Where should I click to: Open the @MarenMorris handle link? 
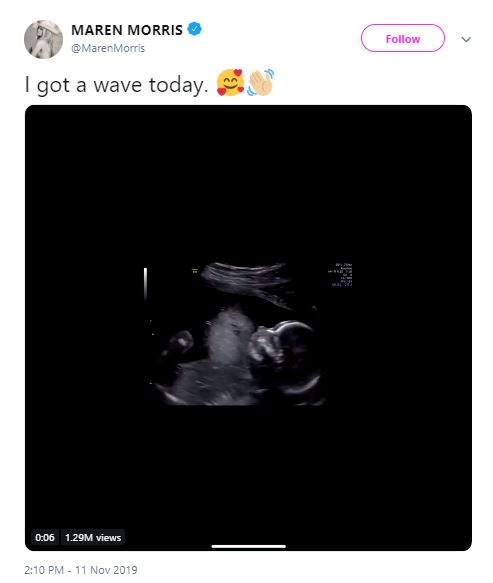[108, 48]
